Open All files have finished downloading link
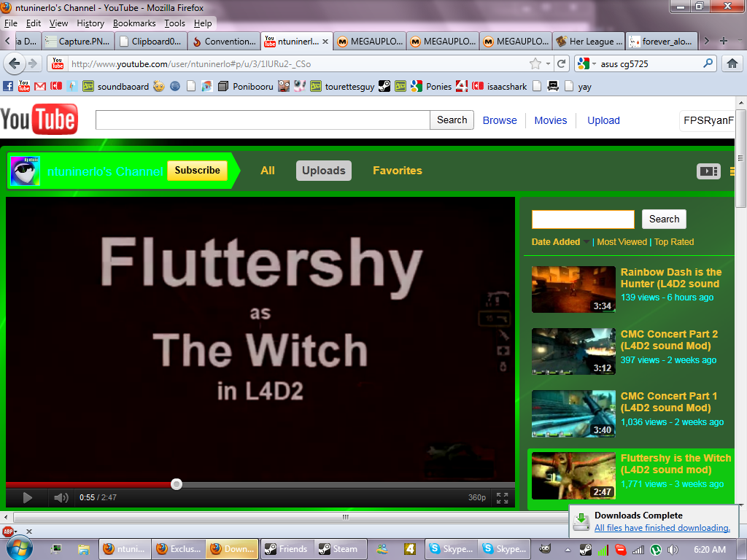The width and height of the screenshot is (747, 560). coord(662,528)
